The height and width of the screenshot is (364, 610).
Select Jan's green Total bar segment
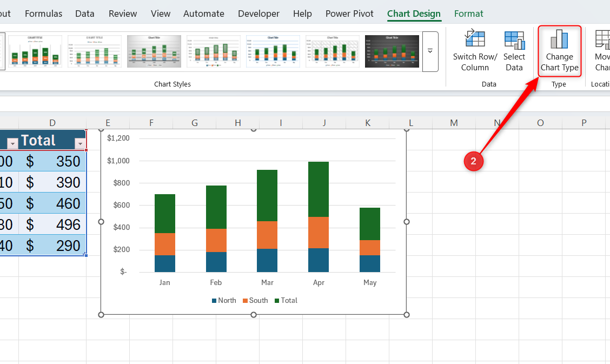pyautogui.click(x=165, y=214)
